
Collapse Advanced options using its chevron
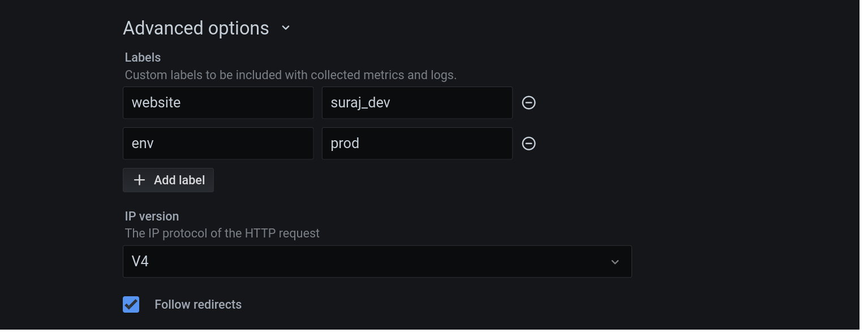pyautogui.click(x=286, y=28)
